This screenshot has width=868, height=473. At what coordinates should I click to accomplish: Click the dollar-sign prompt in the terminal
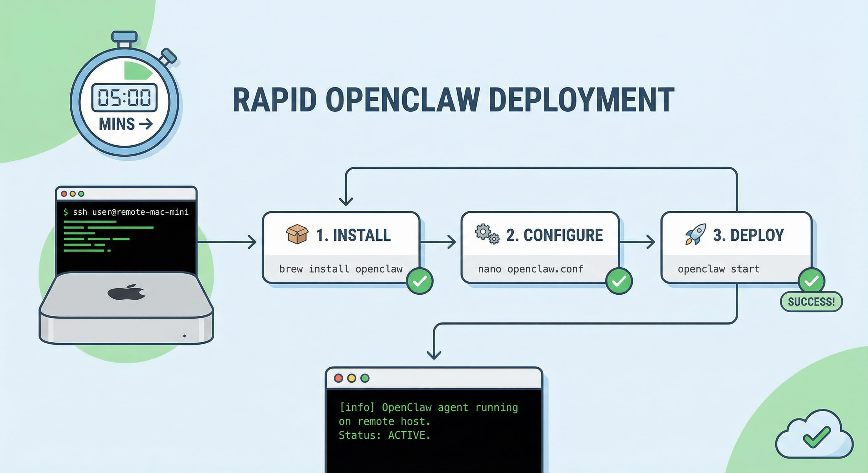click(x=66, y=212)
